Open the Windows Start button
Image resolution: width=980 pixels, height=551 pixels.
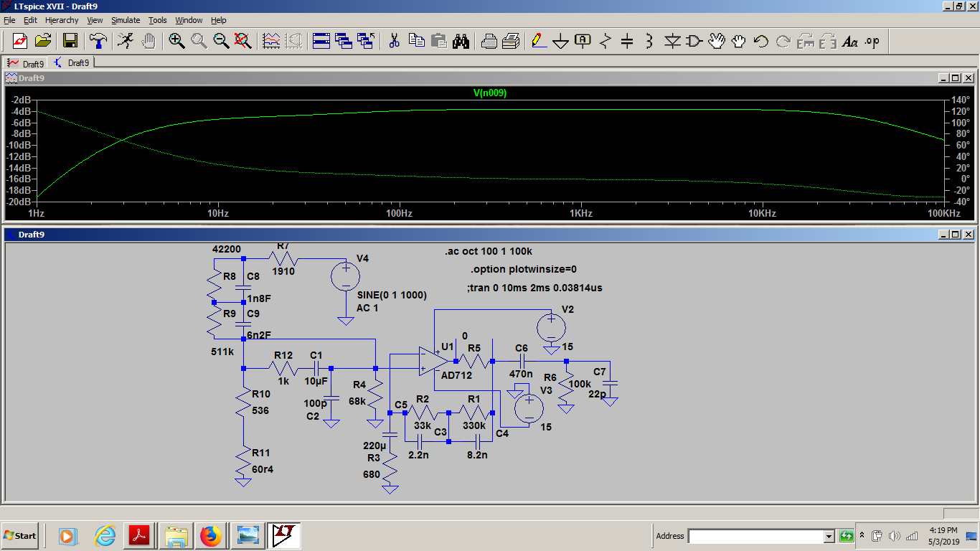[20, 535]
